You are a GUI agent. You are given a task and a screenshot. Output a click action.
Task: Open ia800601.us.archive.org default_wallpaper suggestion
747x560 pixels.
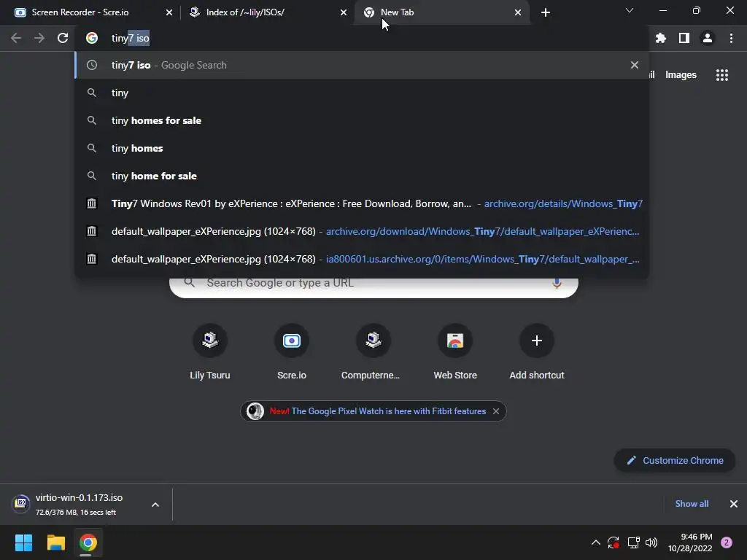[362, 259]
